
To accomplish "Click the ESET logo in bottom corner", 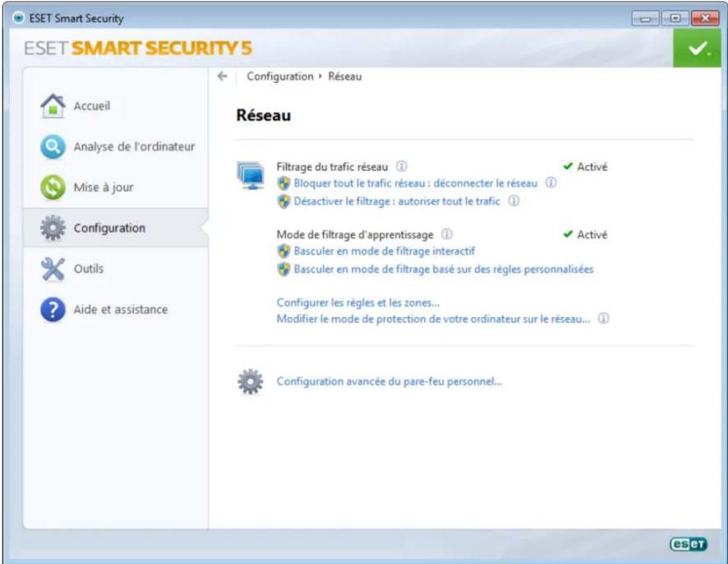I will tap(688, 544).
